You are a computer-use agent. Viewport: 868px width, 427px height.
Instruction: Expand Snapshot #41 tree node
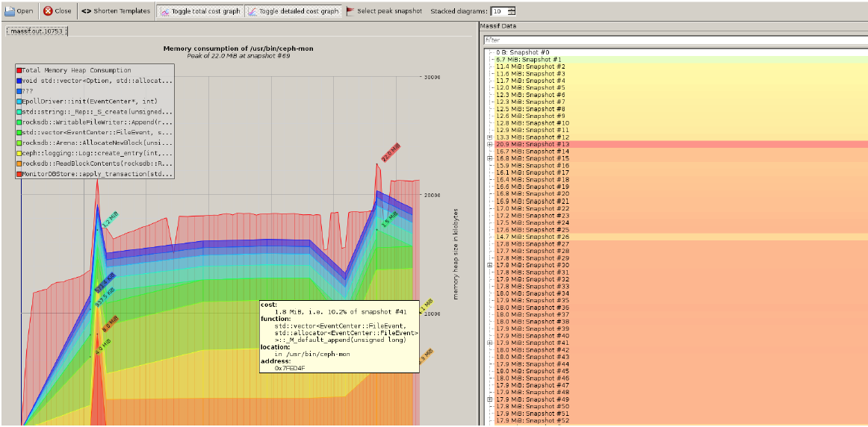pos(489,343)
